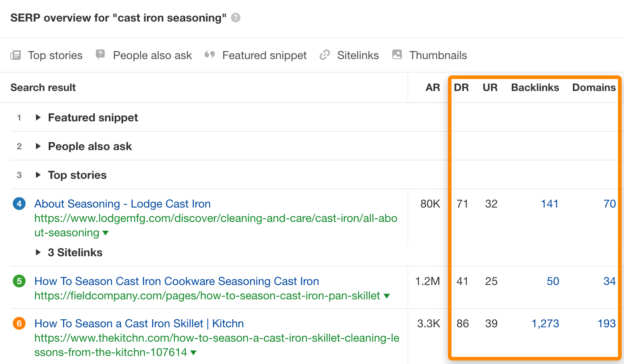Click the Thumbnails image icon
Screen dimensions: 624x364
397,55
